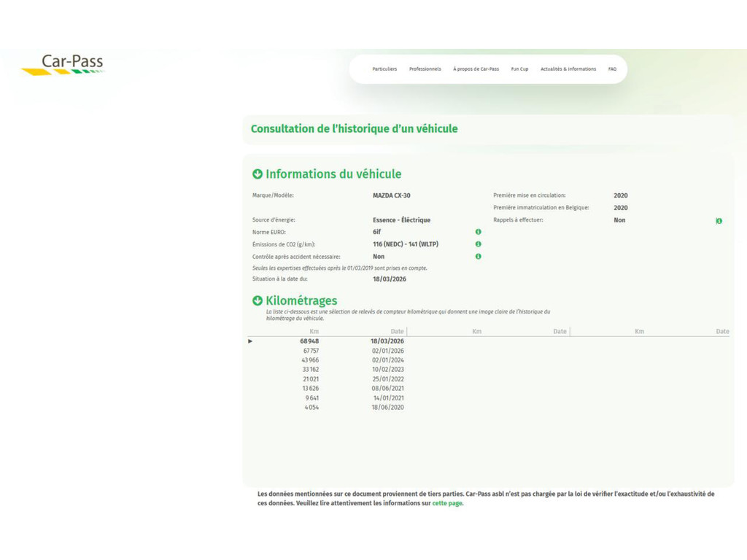Follow the 'cette page' link
The width and height of the screenshot is (747, 560).
click(x=447, y=503)
